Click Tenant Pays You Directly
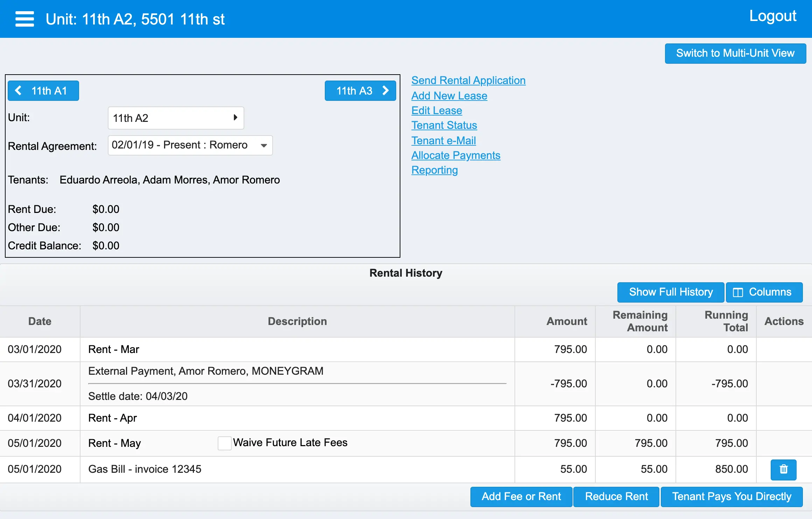Image resolution: width=812 pixels, height=519 pixels. (731, 496)
